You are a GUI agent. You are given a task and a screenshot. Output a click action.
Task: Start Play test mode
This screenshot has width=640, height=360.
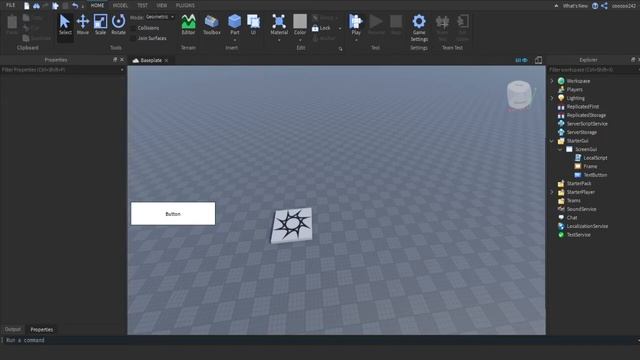click(x=356, y=24)
